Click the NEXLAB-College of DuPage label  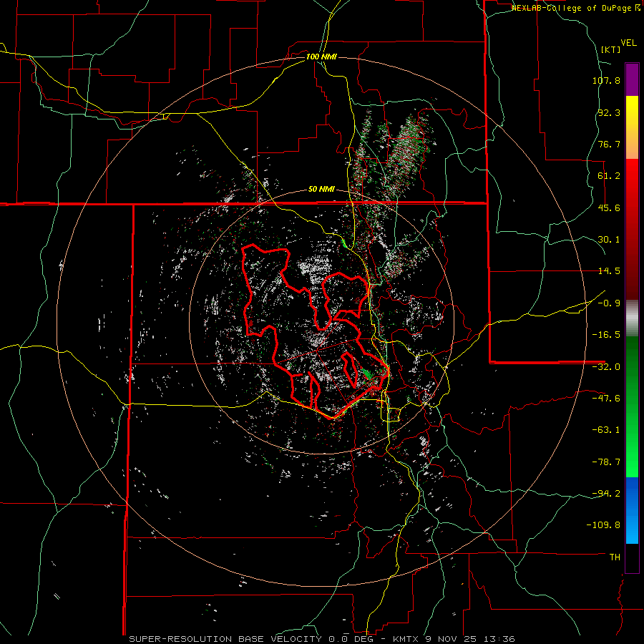(575, 8)
